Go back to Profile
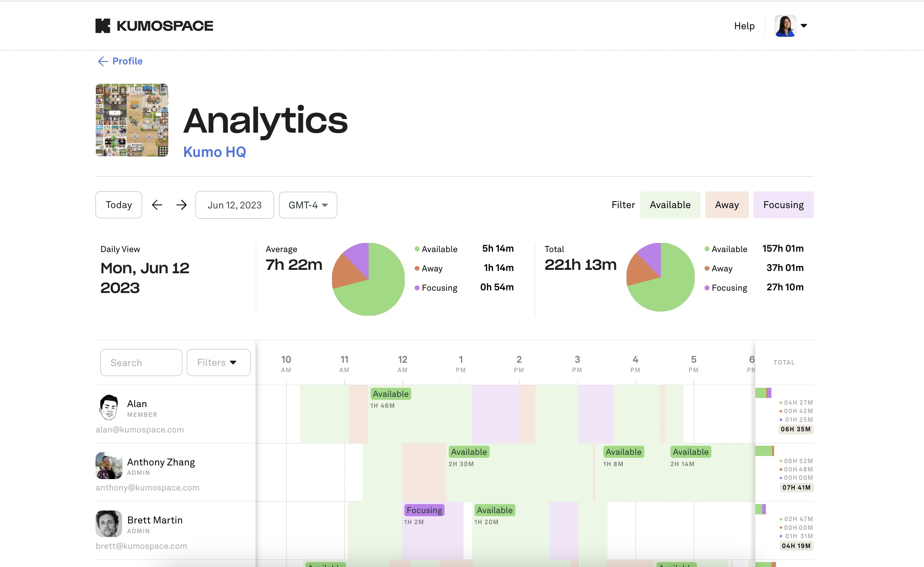The width and height of the screenshot is (924, 567). pos(120,61)
